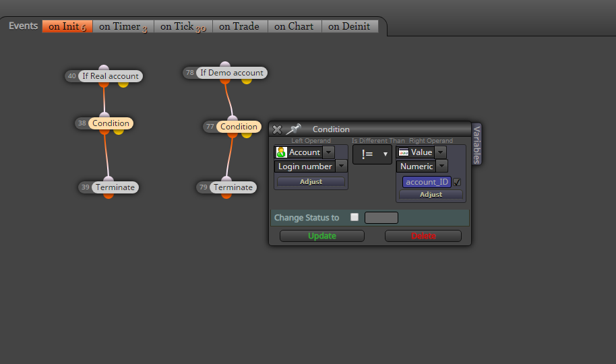Open the Login number dropdown arrow
The width and height of the screenshot is (616, 364).
point(342,166)
